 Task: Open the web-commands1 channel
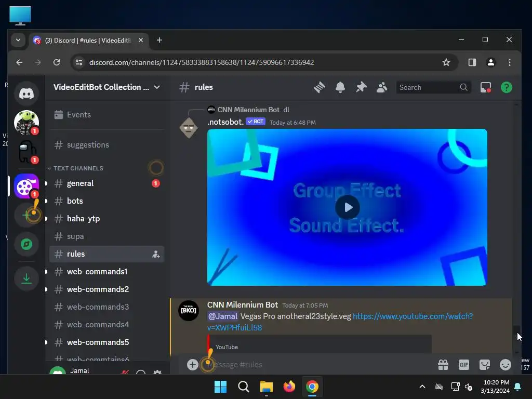click(x=107, y=271)
